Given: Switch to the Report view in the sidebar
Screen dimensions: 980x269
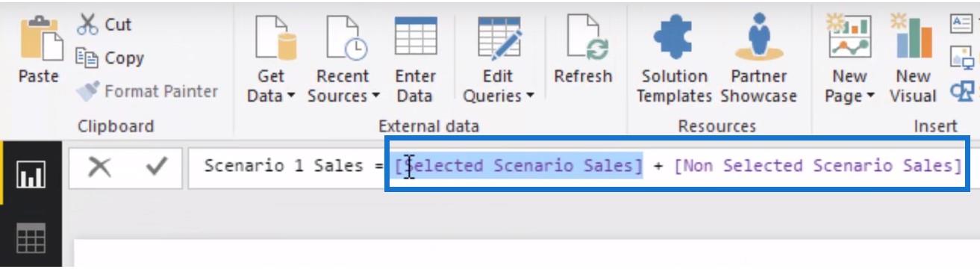Looking at the screenshot, I should click(x=31, y=178).
